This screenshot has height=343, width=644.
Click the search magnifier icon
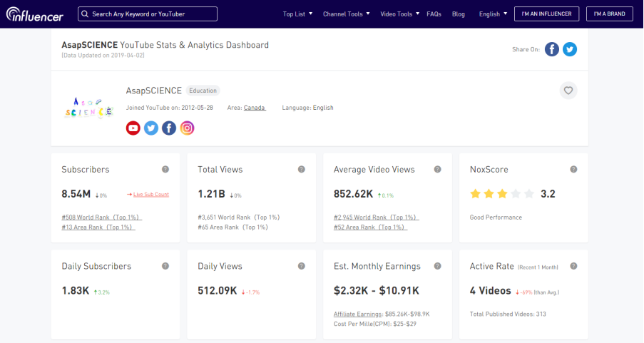tap(85, 14)
